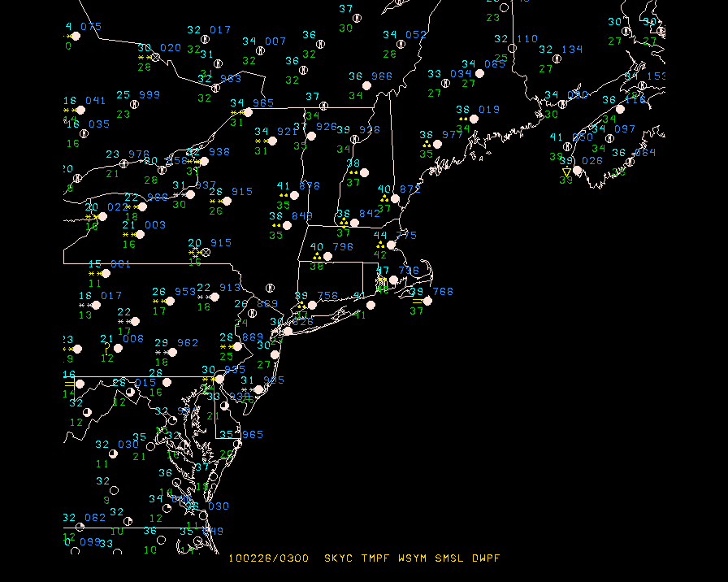Viewport: 728px width, 582px height.
Task: Pick the station circle next to 848
Action: (x=288, y=225)
